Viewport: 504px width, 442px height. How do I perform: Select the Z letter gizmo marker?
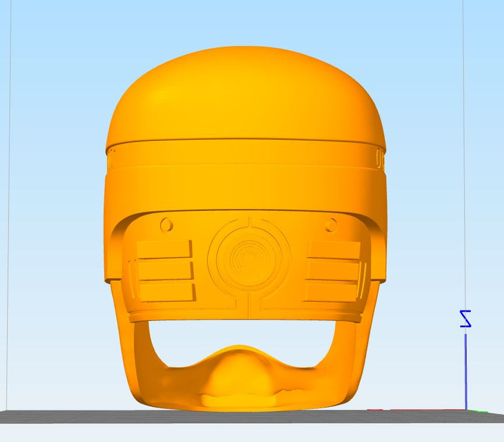coord(465,319)
